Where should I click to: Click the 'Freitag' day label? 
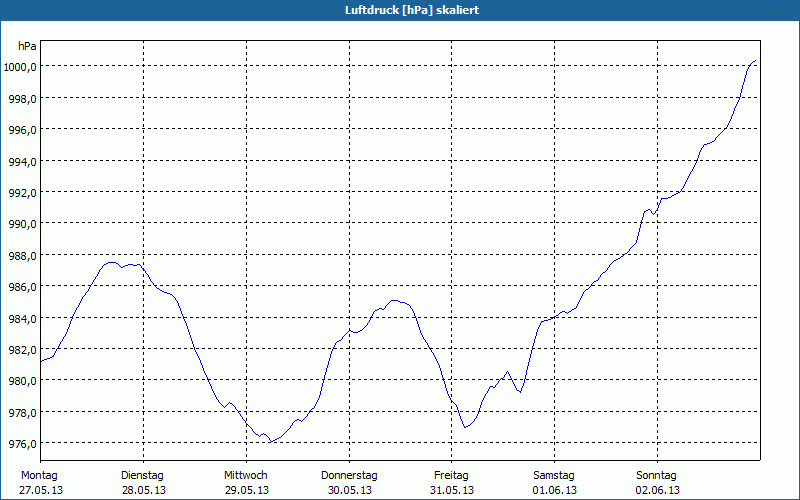[x=451, y=476]
